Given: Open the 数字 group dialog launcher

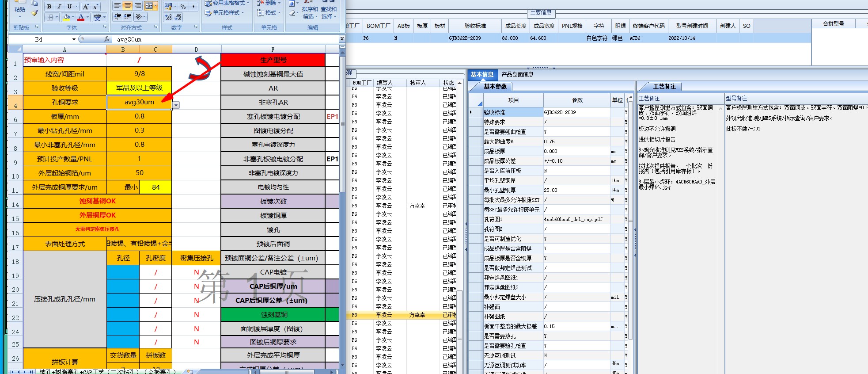Looking at the screenshot, I should (196, 27).
